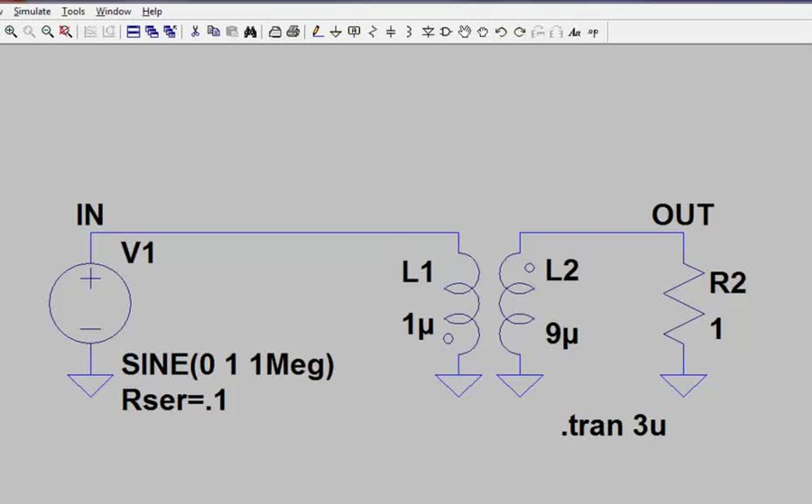Select the SPICE Directive (.op) tool
The image size is (812, 504).
point(593,32)
